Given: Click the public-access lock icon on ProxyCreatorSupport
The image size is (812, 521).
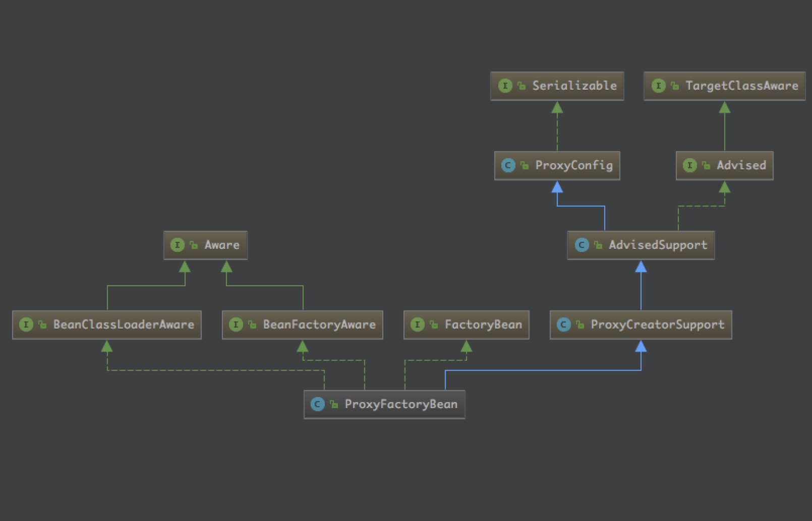Looking at the screenshot, I should (581, 325).
